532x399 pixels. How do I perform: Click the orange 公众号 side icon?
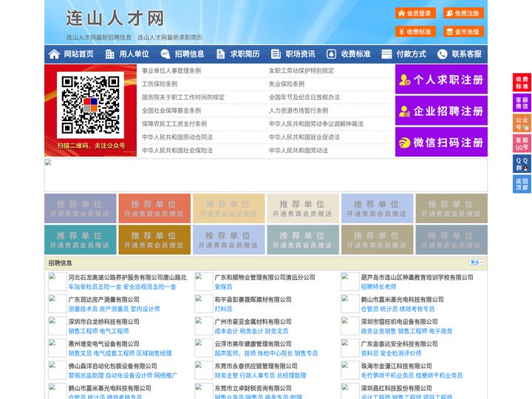click(522, 123)
